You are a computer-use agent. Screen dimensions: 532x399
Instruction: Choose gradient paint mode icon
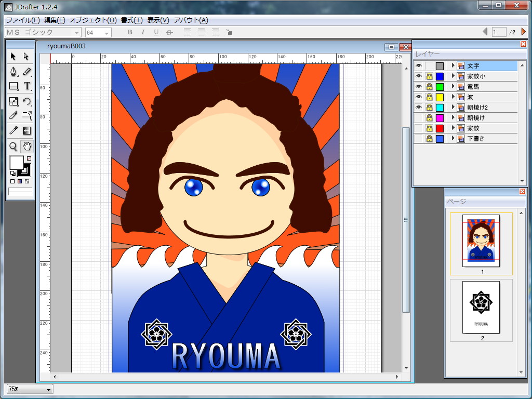(20, 181)
